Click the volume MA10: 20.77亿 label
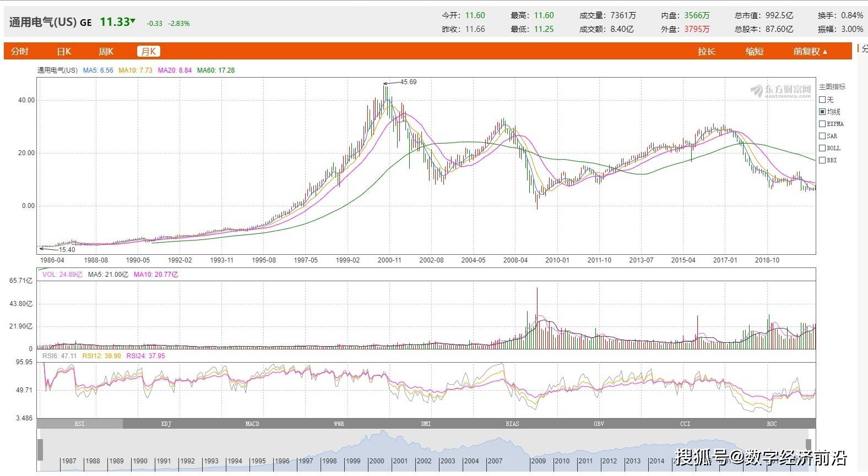This screenshot has height=476, width=868. click(x=156, y=275)
